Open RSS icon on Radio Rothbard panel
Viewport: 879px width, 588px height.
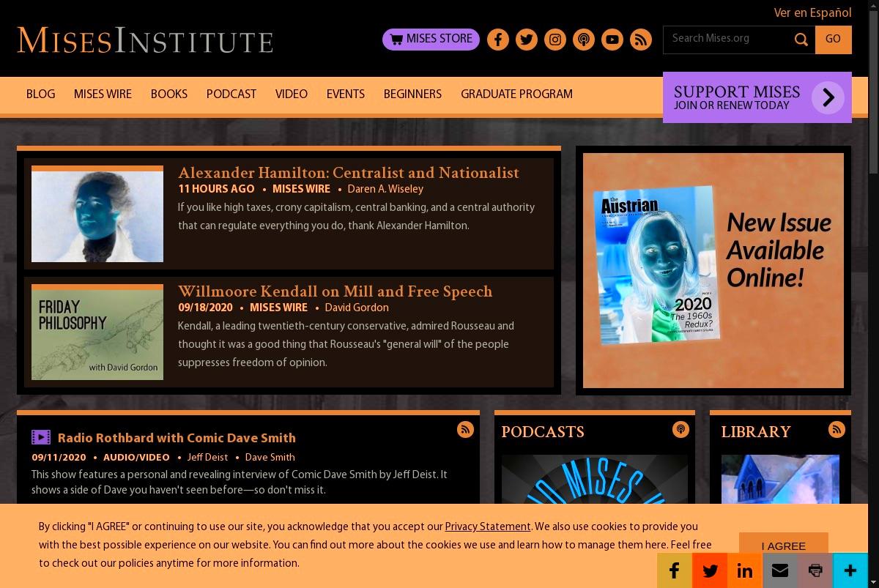click(x=465, y=430)
